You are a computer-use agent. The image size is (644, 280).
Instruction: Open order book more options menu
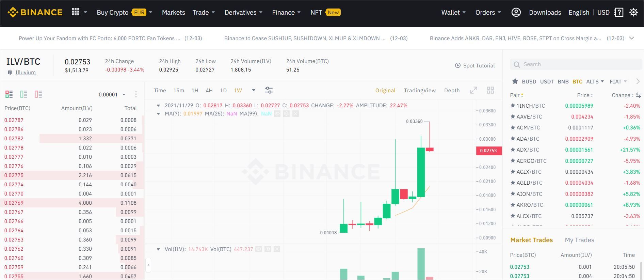tap(136, 94)
